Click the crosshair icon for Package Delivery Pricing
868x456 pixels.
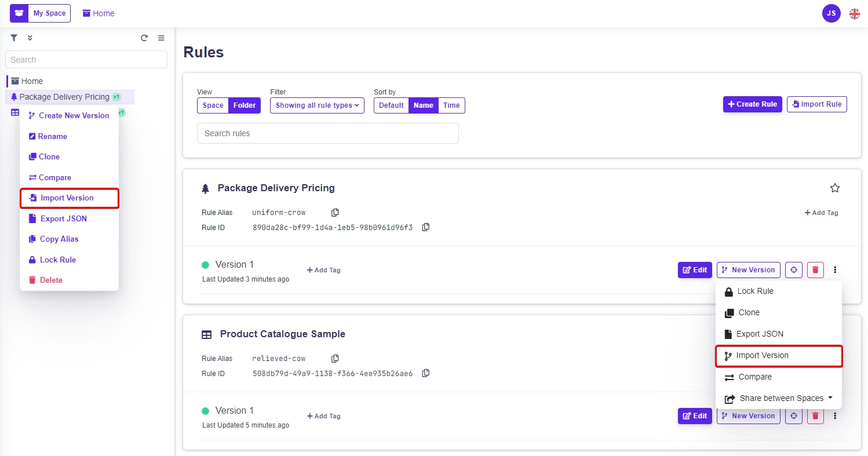pyautogui.click(x=794, y=270)
